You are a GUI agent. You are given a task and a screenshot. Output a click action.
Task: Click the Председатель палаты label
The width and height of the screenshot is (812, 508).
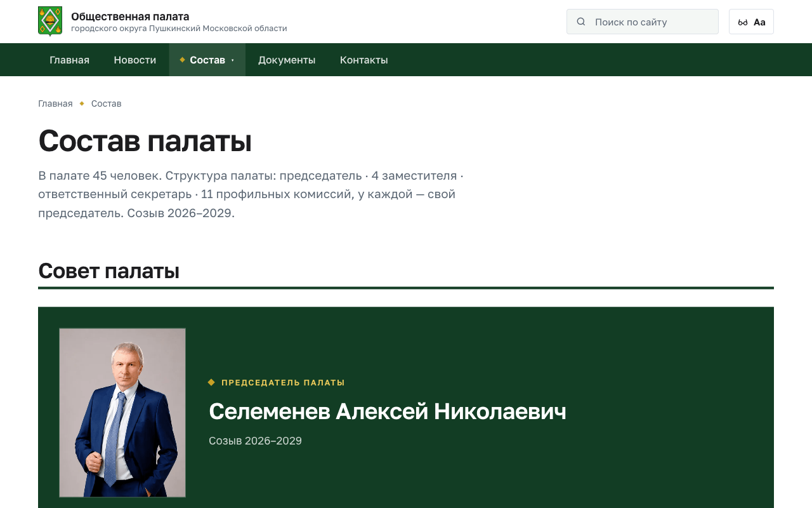[x=283, y=382]
